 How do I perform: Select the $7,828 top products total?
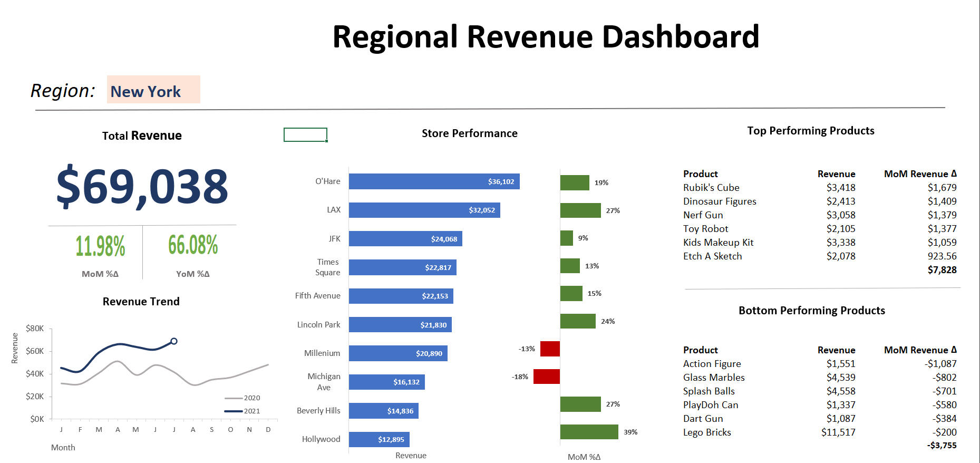tap(942, 270)
